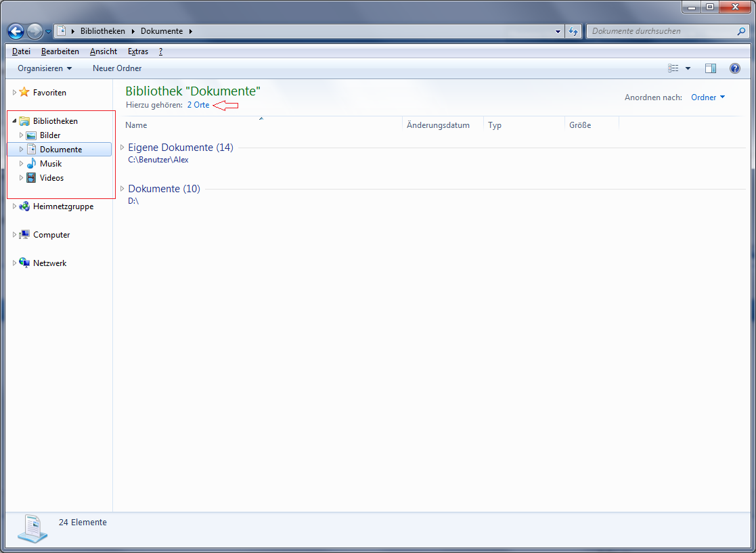Open the Bearbeiten menu
Image resolution: width=756 pixels, height=553 pixels.
click(60, 51)
